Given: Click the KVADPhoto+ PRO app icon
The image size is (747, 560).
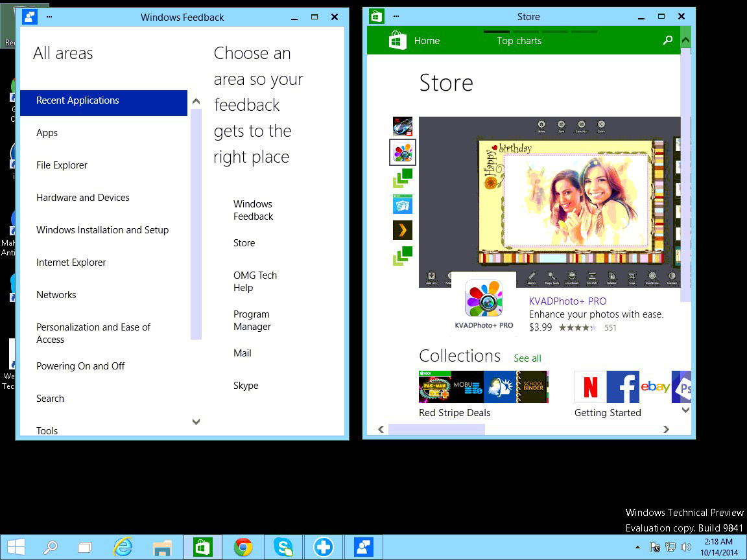Looking at the screenshot, I should click(484, 299).
